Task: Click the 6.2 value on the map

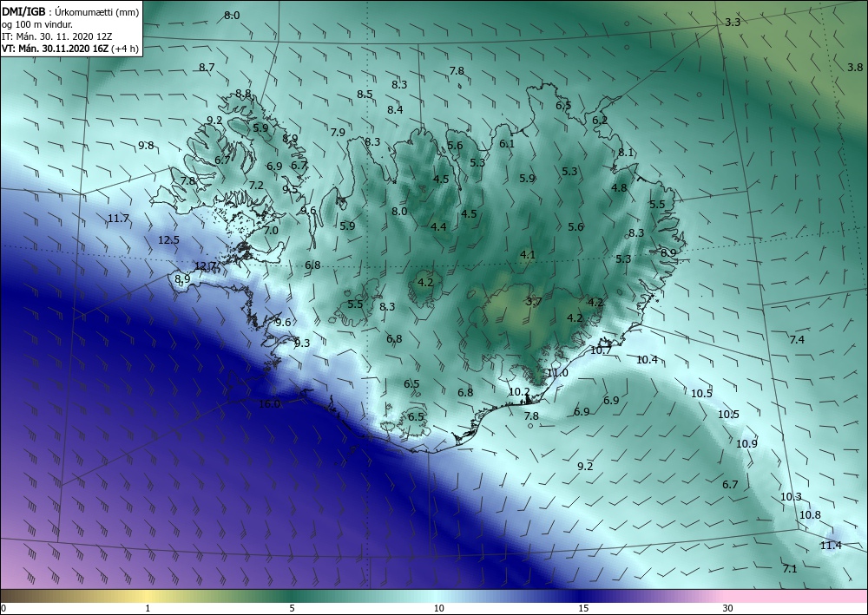Action: (x=600, y=121)
